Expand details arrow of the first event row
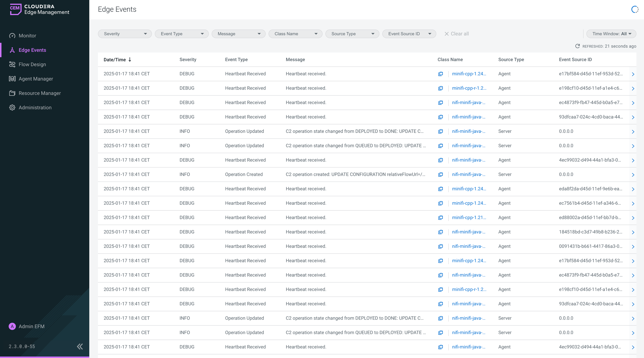The image size is (644, 358). pos(633,74)
